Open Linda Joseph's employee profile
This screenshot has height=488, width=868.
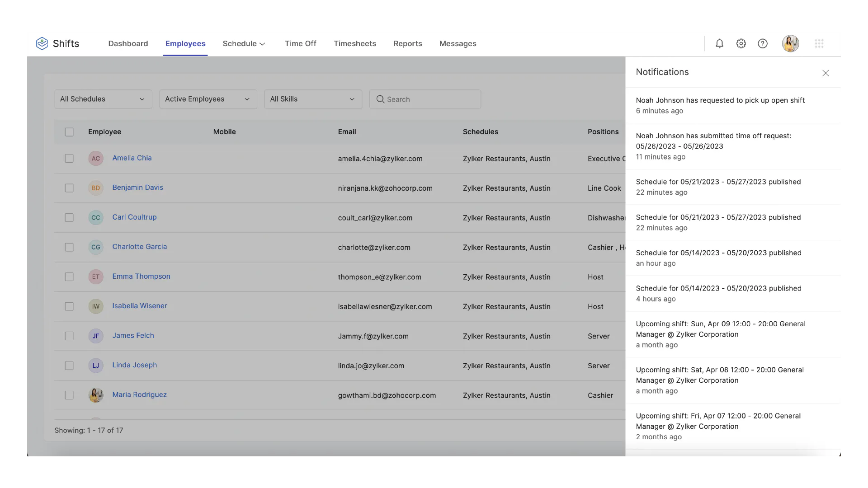134,365
